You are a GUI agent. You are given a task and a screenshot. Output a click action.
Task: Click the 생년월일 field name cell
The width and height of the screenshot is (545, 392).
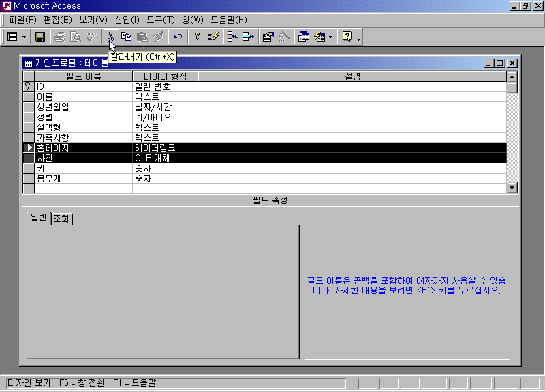coord(83,107)
